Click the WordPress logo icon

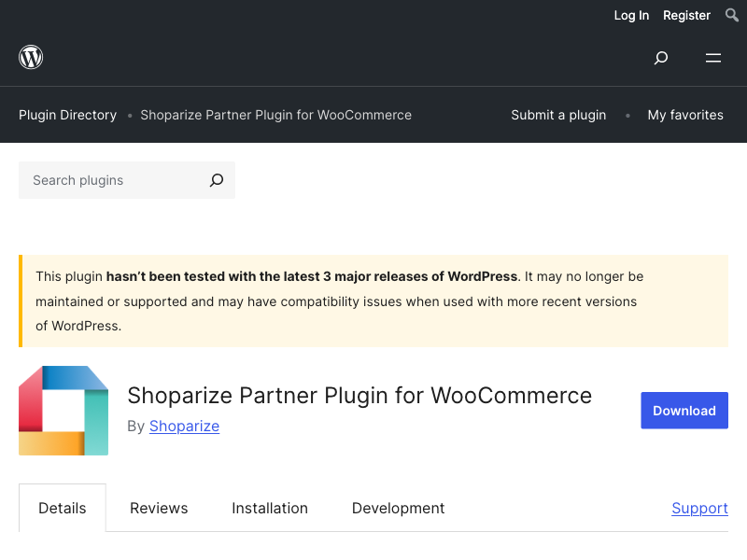pyautogui.click(x=31, y=57)
